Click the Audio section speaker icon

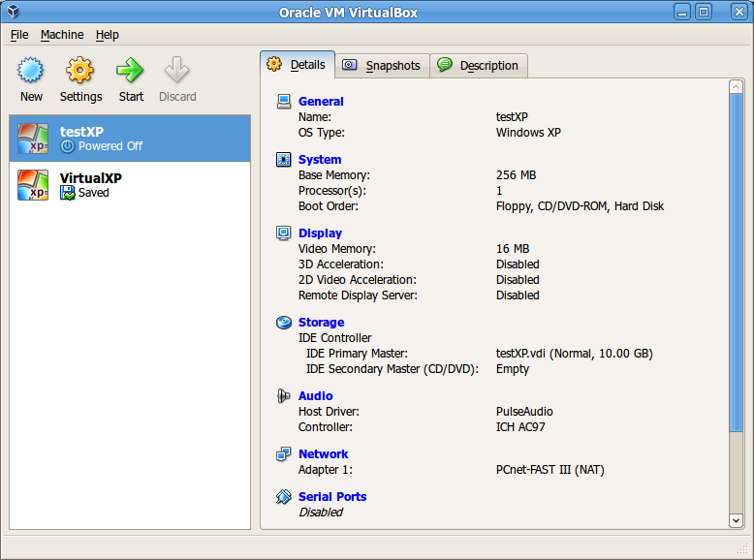click(284, 396)
